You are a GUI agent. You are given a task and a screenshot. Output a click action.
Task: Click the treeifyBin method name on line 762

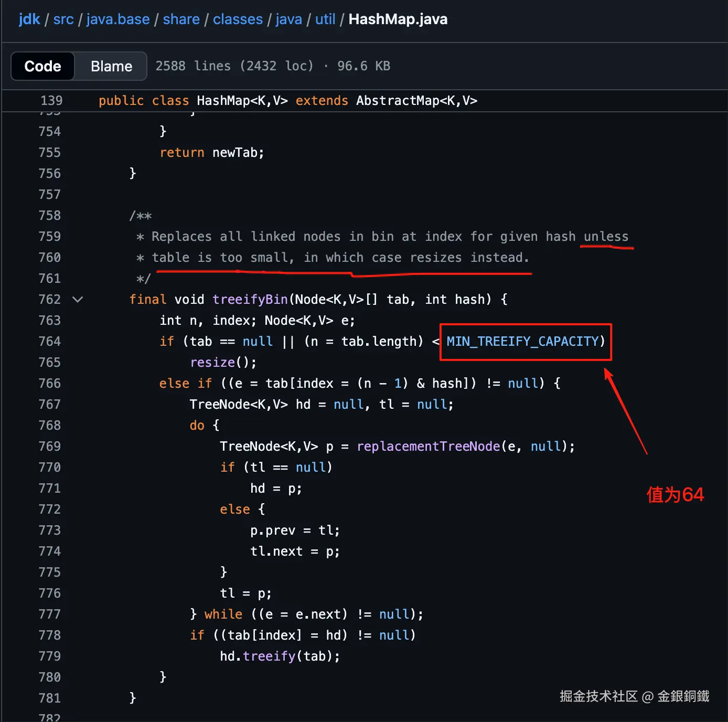250,300
